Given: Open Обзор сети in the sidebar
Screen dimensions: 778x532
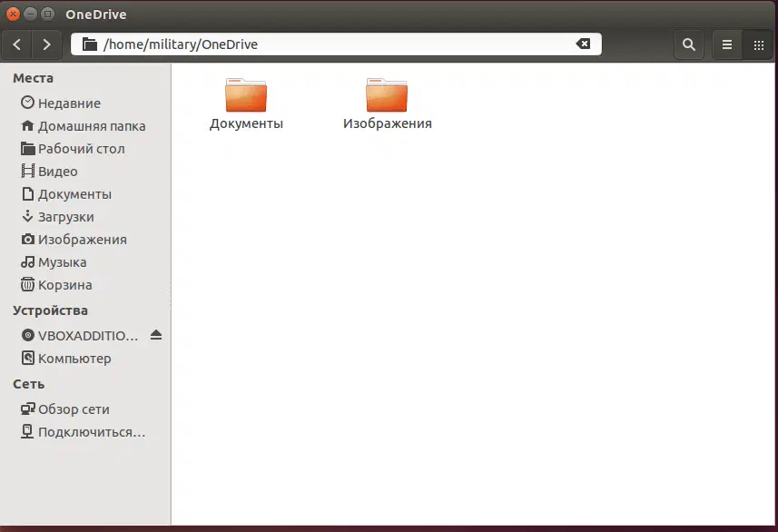Looking at the screenshot, I should (85, 409).
